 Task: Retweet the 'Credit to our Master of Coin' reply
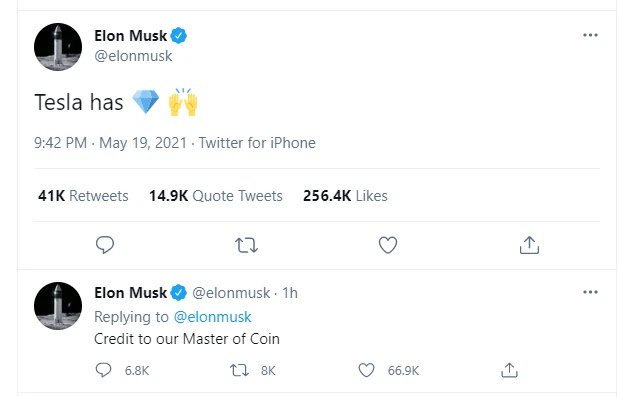point(239,370)
